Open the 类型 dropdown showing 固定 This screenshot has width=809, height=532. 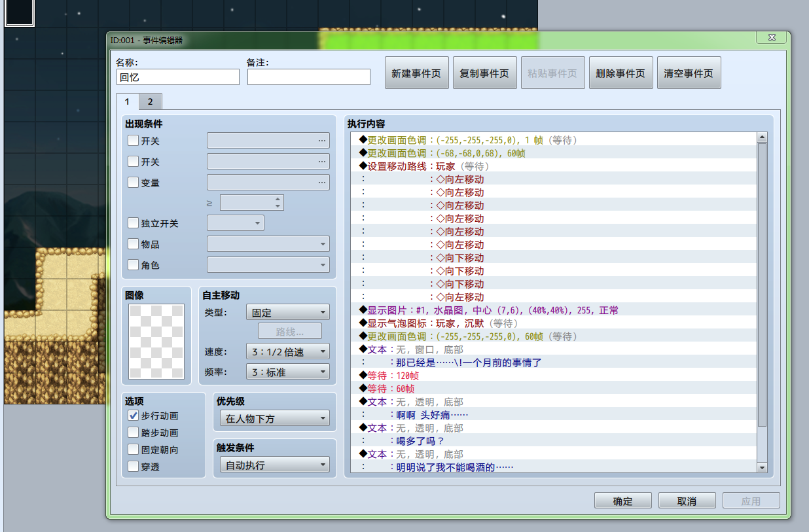pos(288,312)
